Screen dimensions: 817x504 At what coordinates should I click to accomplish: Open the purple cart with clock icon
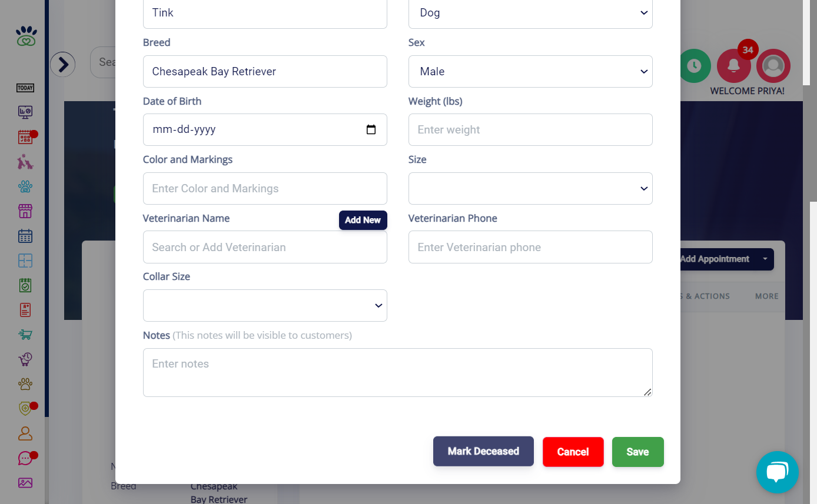coord(25,359)
